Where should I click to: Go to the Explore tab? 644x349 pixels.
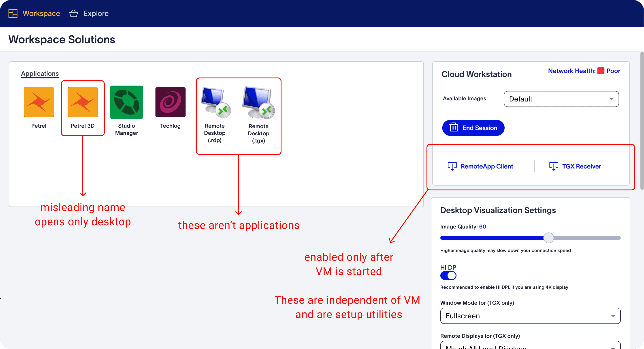coord(89,13)
